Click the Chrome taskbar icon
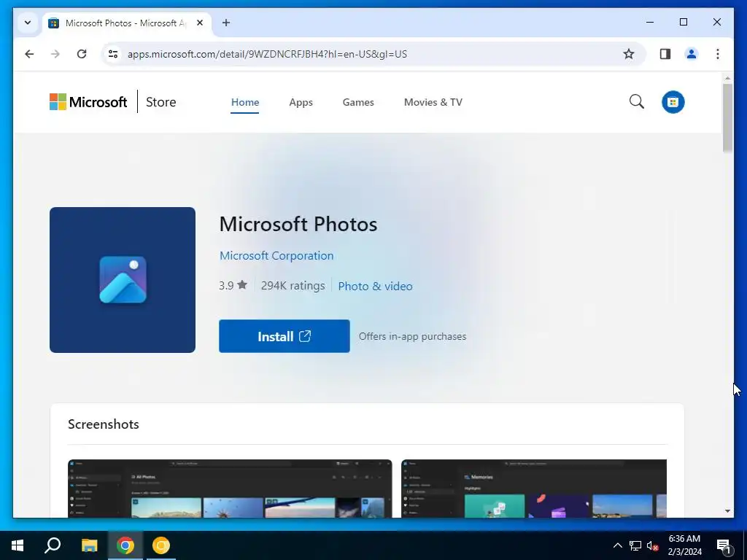The height and width of the screenshot is (560, 747). 125,545
